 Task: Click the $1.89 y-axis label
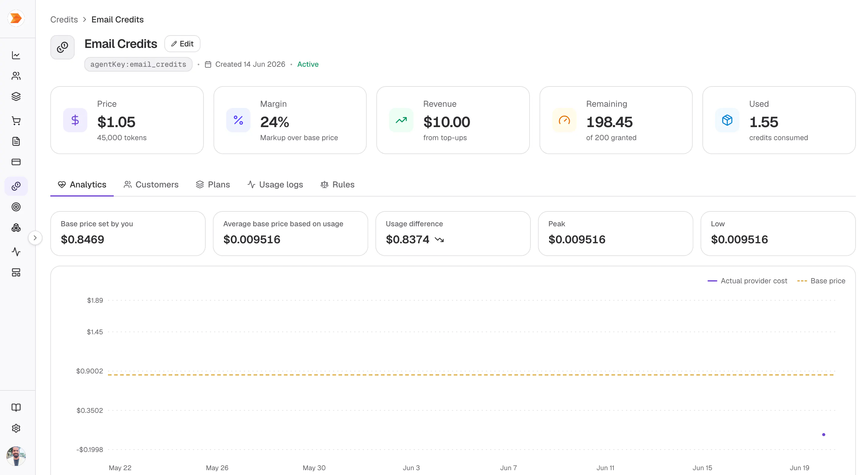(x=95, y=301)
